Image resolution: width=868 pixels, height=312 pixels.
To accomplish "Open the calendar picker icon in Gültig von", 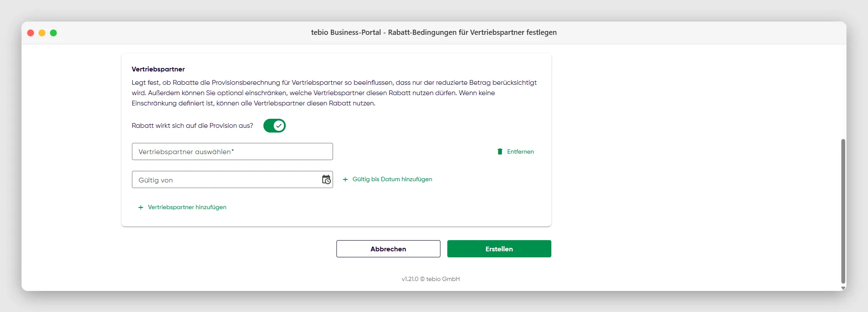I will [x=326, y=179].
